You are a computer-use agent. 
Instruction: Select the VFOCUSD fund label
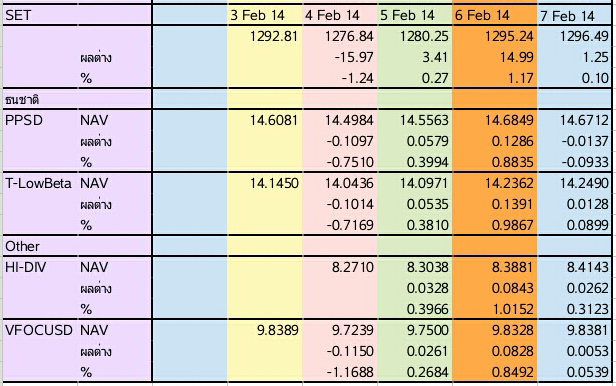(40, 330)
